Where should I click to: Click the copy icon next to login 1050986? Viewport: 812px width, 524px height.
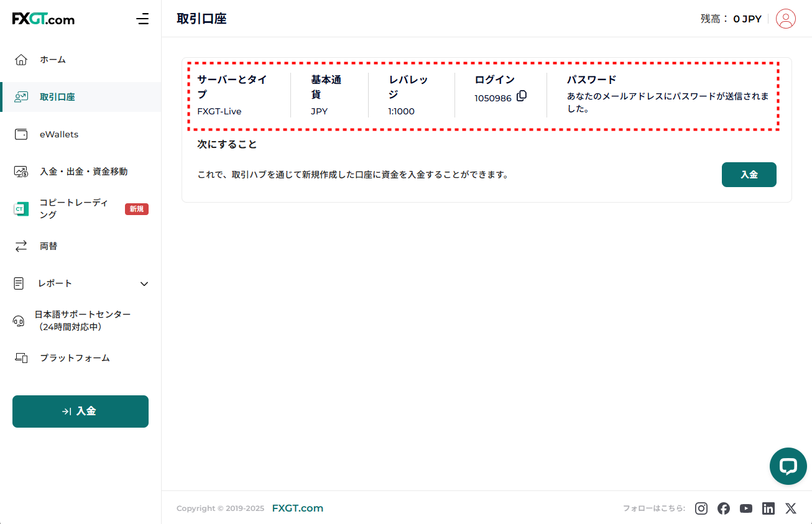tap(522, 96)
